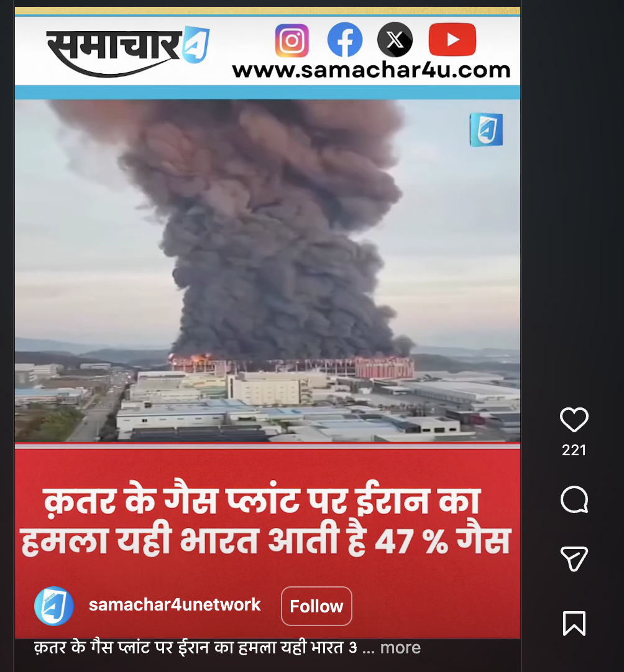
Task: Expand the caption with the more link
Action: click(400, 648)
